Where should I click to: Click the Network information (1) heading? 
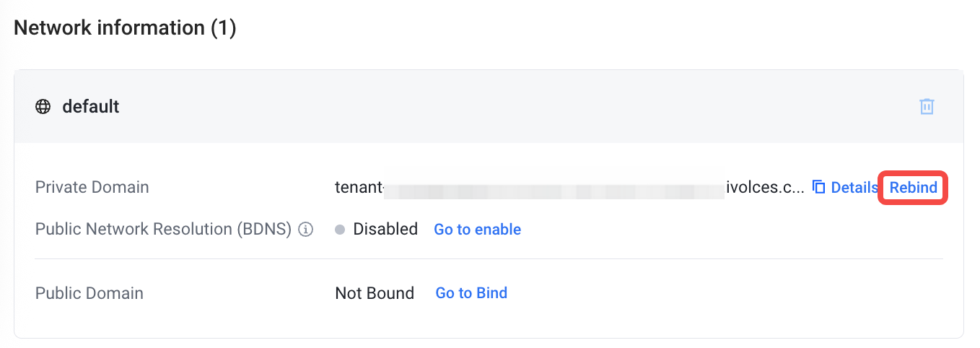point(125,28)
